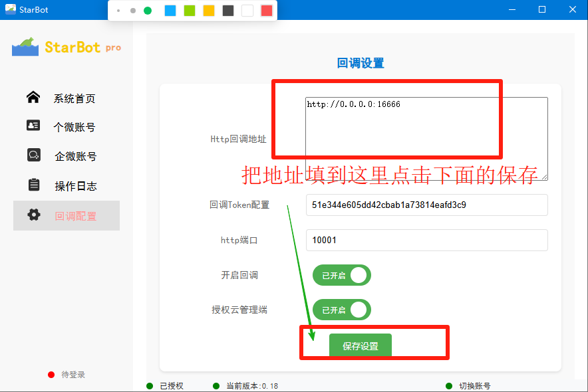Open the 操作日志 menu label

[76, 186]
